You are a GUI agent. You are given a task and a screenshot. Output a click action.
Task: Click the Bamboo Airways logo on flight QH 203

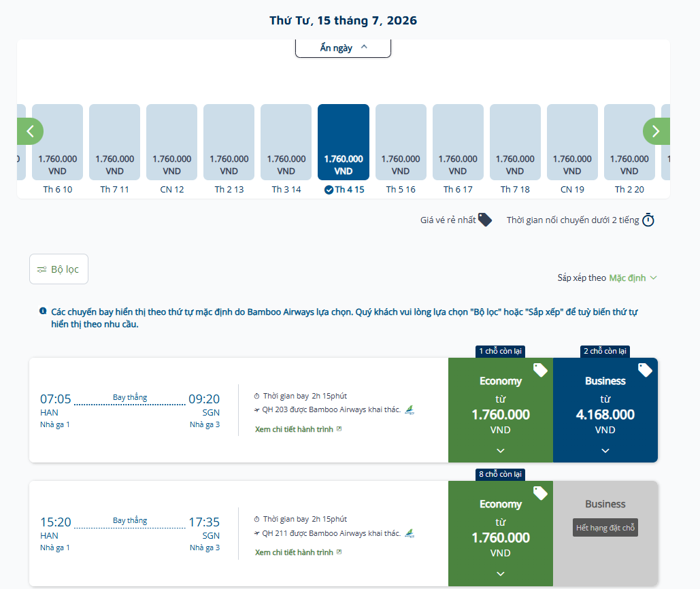[x=410, y=409]
